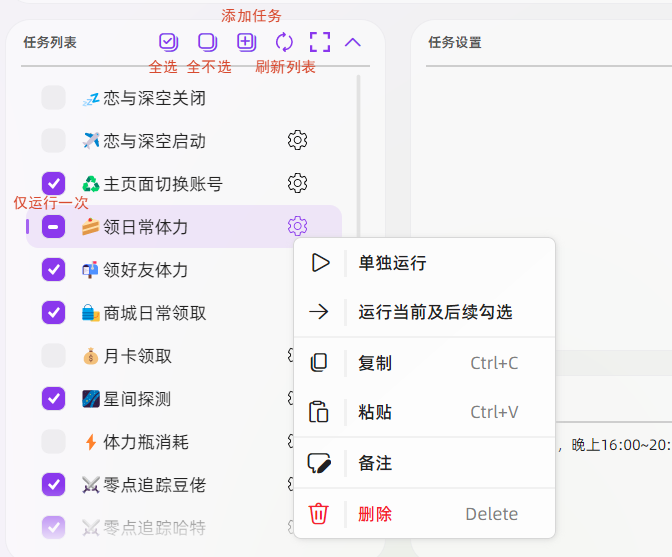
Task: Click the money bag icon for 月卡领取
Action: click(x=90, y=356)
